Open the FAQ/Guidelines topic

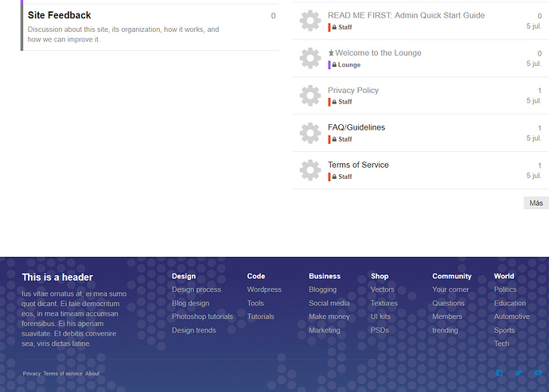click(x=356, y=127)
